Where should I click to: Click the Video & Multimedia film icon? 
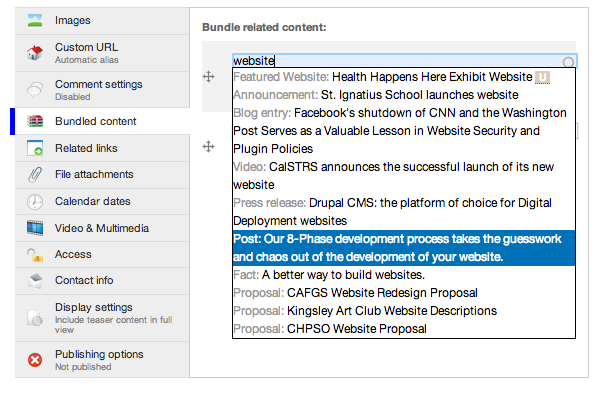point(35,228)
